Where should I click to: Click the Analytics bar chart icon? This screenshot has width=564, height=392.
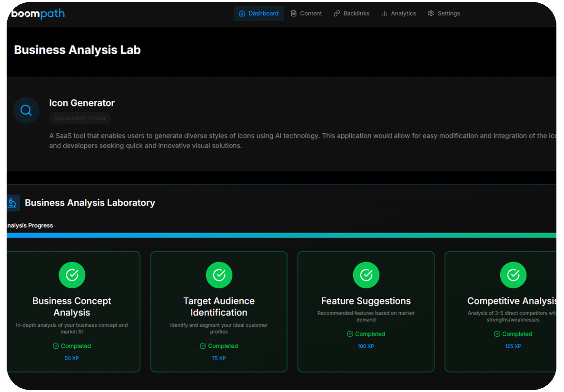(x=385, y=13)
